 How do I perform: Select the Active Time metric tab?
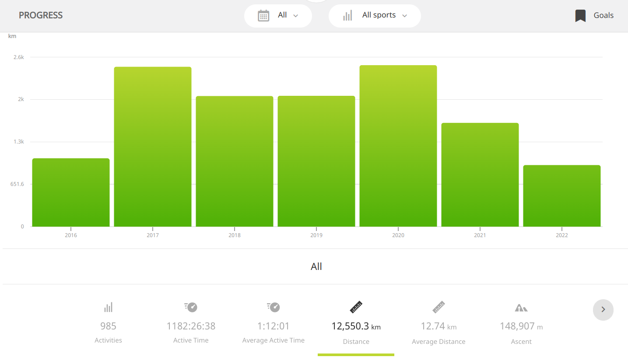click(x=191, y=323)
